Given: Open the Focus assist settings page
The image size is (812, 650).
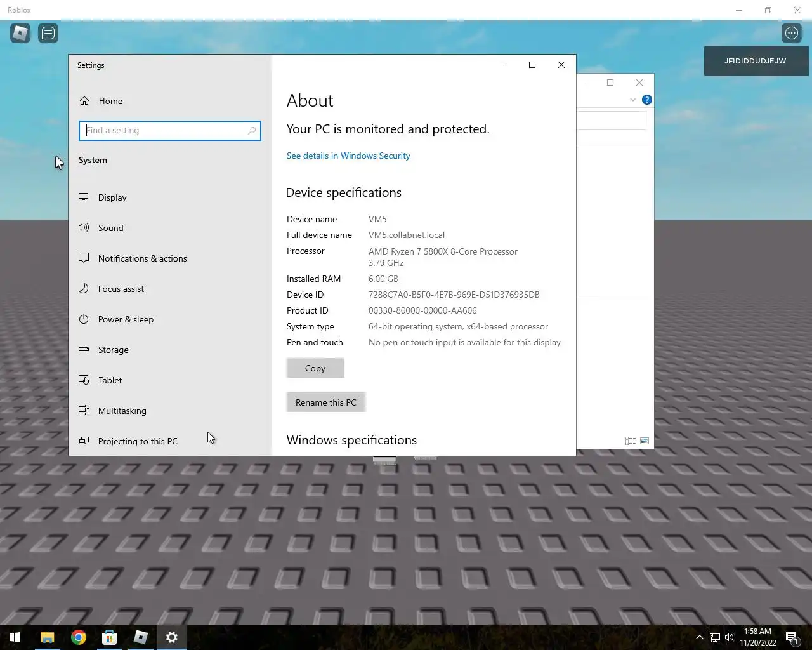Looking at the screenshot, I should click(170, 289).
